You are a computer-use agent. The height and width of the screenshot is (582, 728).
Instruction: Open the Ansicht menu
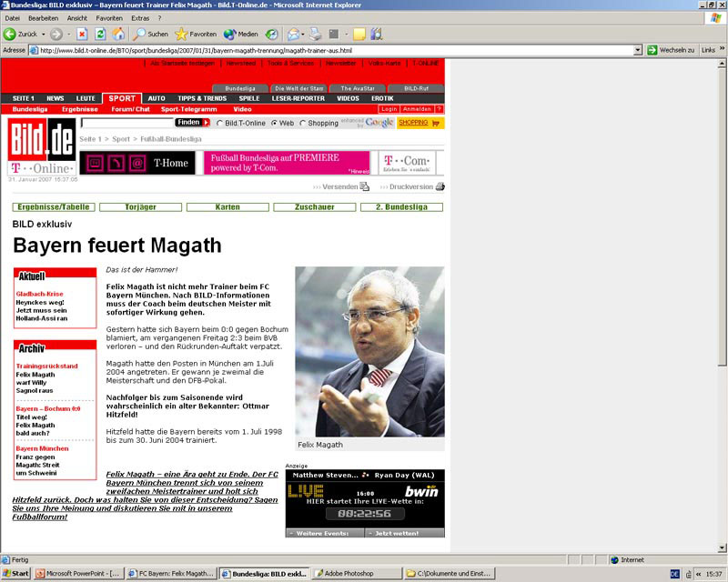pos(77,18)
